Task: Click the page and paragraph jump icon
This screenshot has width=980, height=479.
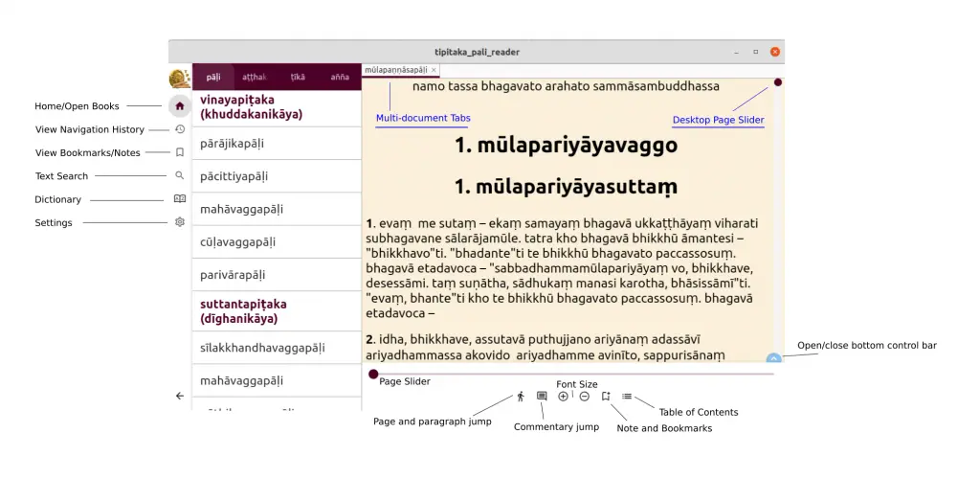Action: 521,397
